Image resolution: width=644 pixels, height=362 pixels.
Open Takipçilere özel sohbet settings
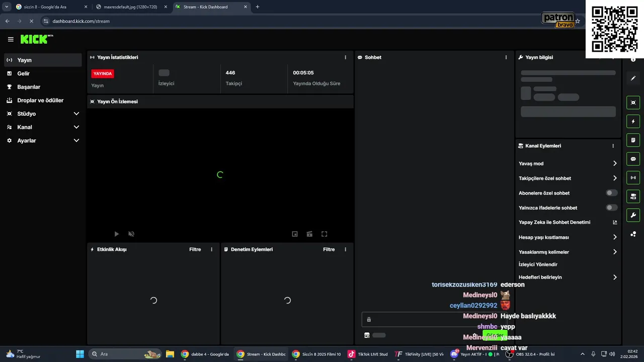pyautogui.click(x=568, y=178)
